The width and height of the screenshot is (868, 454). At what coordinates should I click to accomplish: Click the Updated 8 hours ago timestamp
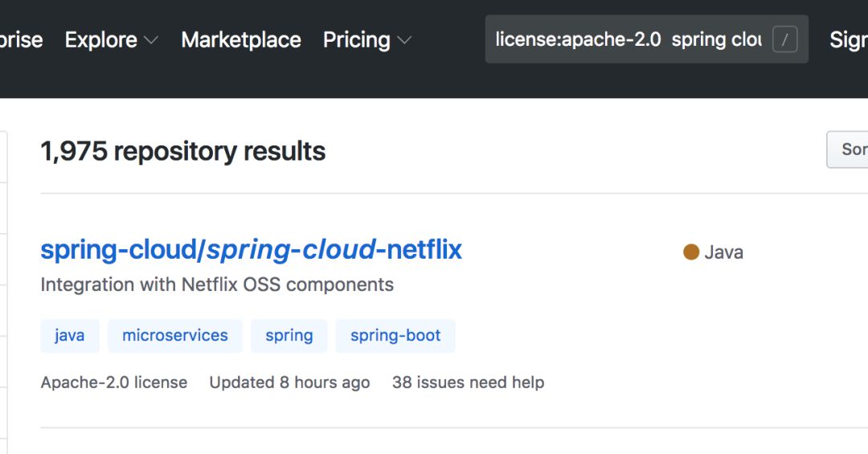[x=289, y=382]
